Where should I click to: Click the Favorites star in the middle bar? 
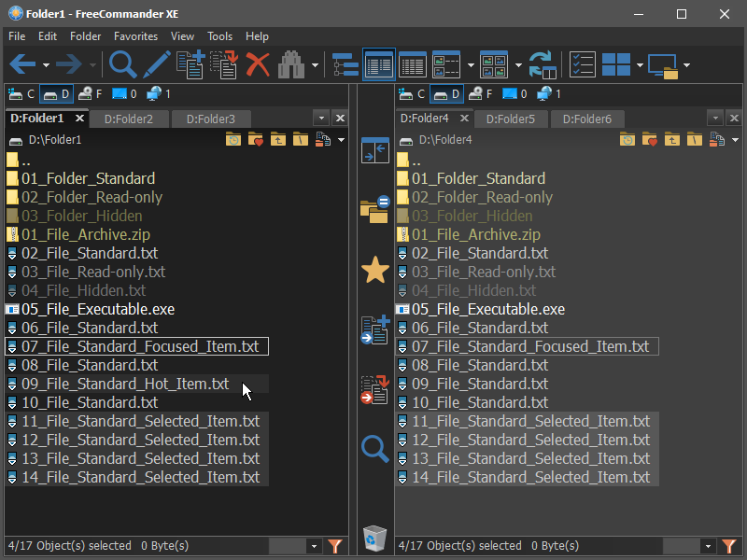374,271
